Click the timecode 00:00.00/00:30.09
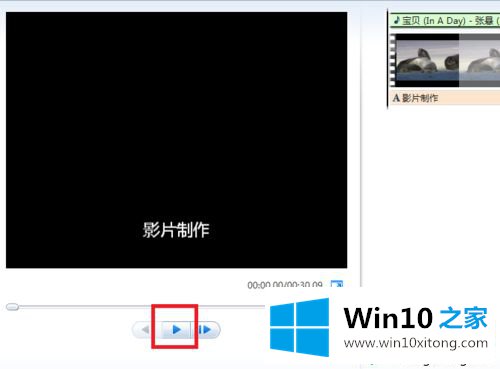This screenshot has width=500, height=369. click(285, 284)
